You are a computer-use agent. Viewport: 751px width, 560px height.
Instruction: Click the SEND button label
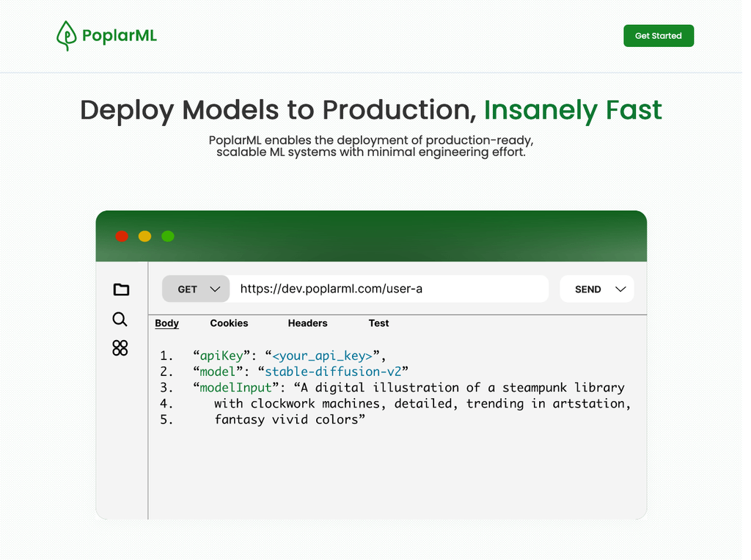tap(587, 290)
